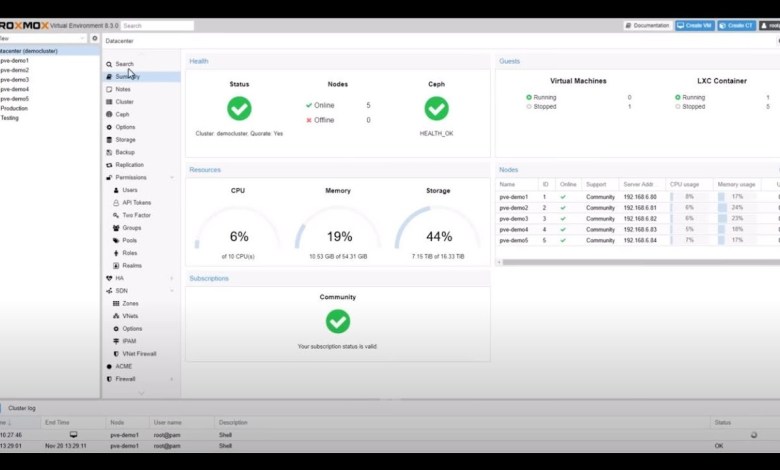This screenshot has width=780, height=470.
Task: Click the Nodes table horizontal scrollbar
Action: [x=641, y=262]
